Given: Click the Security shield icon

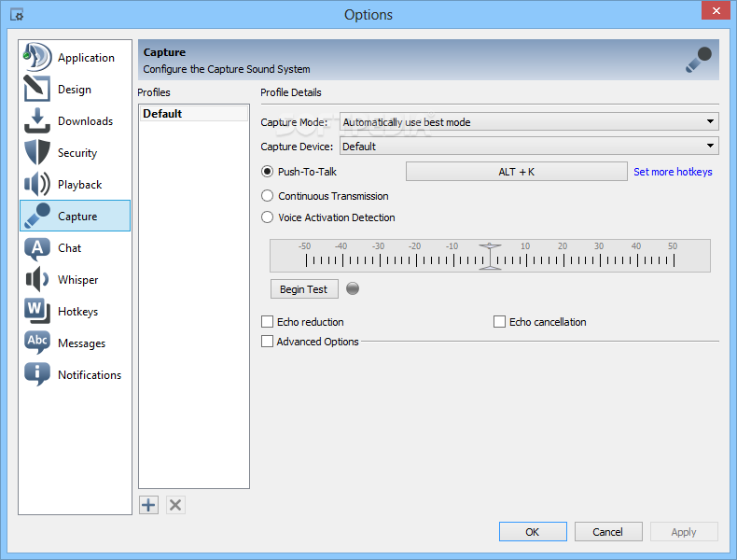Looking at the screenshot, I should coord(37,152).
